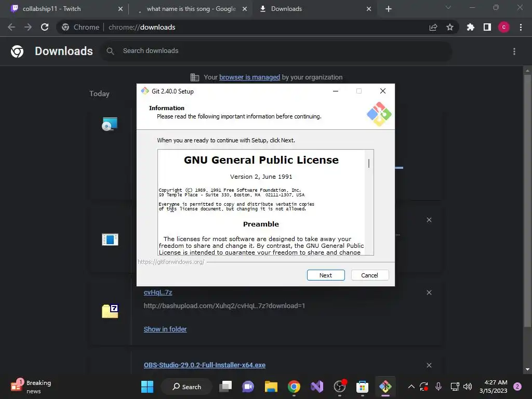Open notification center badge 2
The height and width of the screenshot is (399, 532).
coord(517,387)
